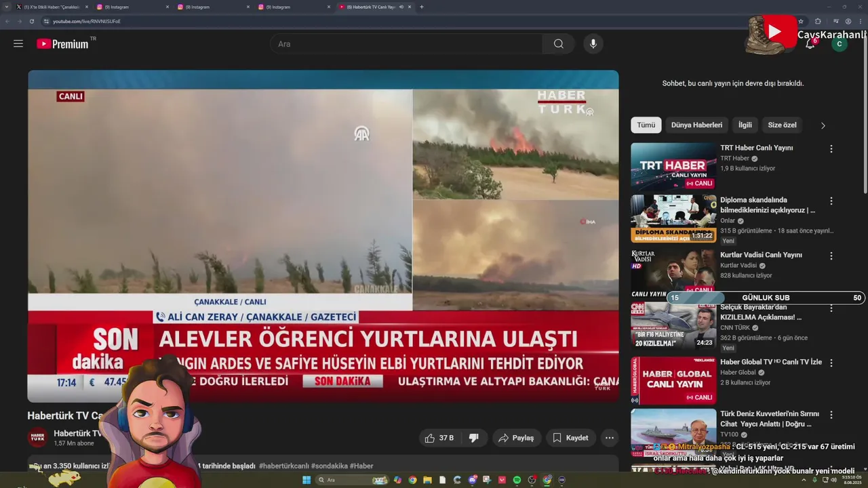Dislike the Habertürk live video

[x=474, y=438]
